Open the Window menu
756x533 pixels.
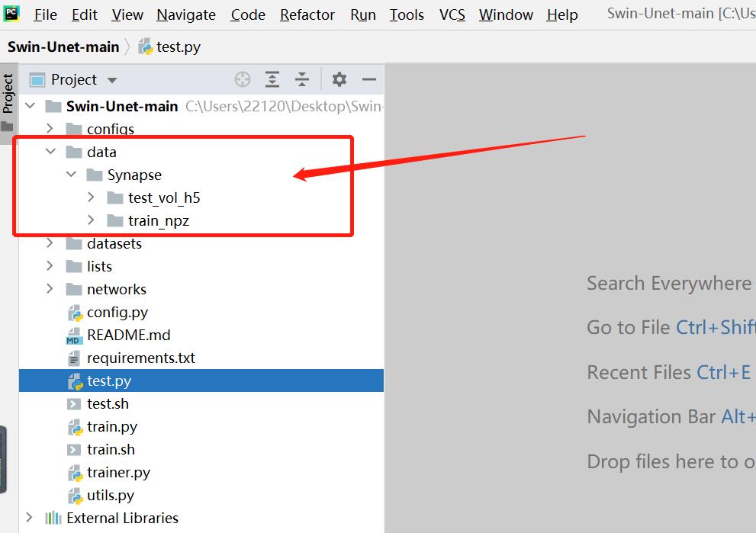[506, 15]
